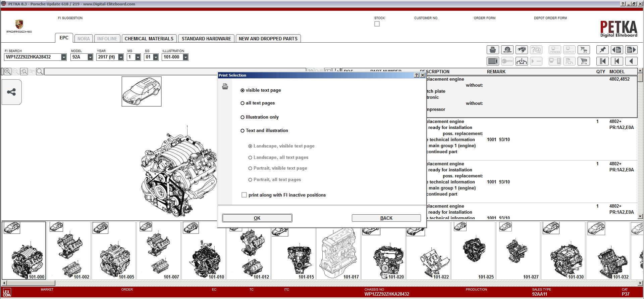
Task: Switch to the CHEMICAL MATERIALS tab
Action: click(x=149, y=39)
